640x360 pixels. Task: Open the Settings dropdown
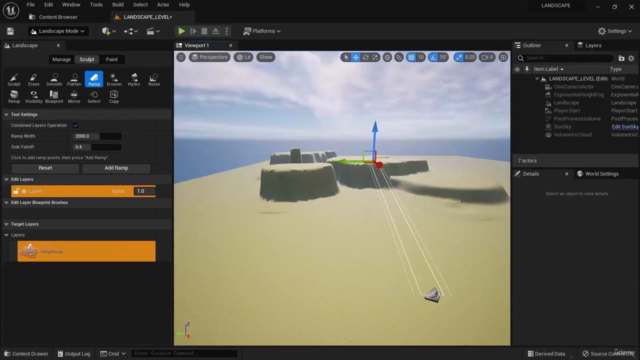[x=615, y=31]
